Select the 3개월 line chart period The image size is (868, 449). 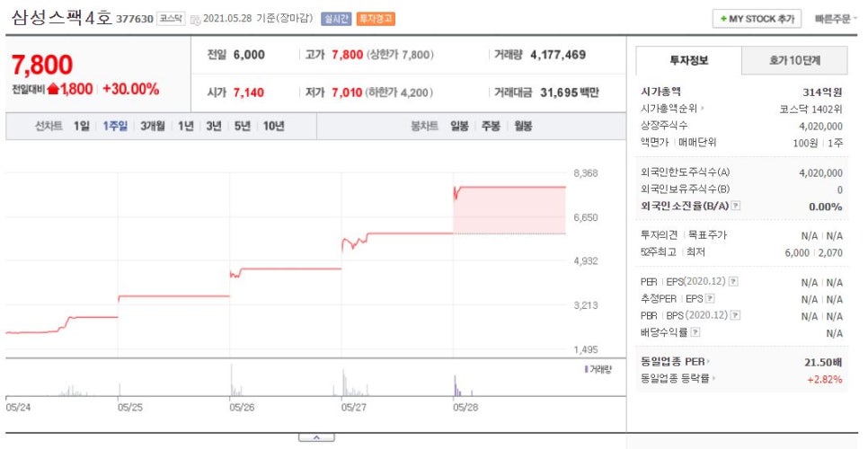152,126
